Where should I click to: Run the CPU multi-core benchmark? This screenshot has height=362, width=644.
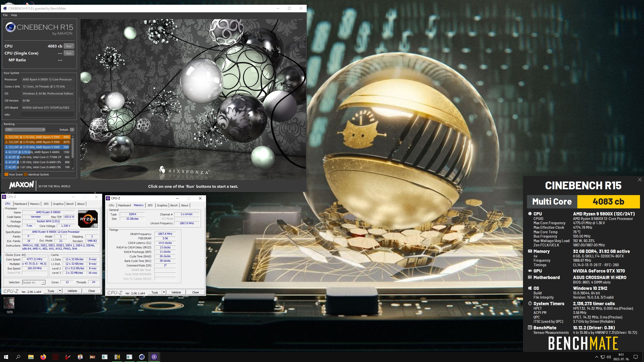point(69,46)
